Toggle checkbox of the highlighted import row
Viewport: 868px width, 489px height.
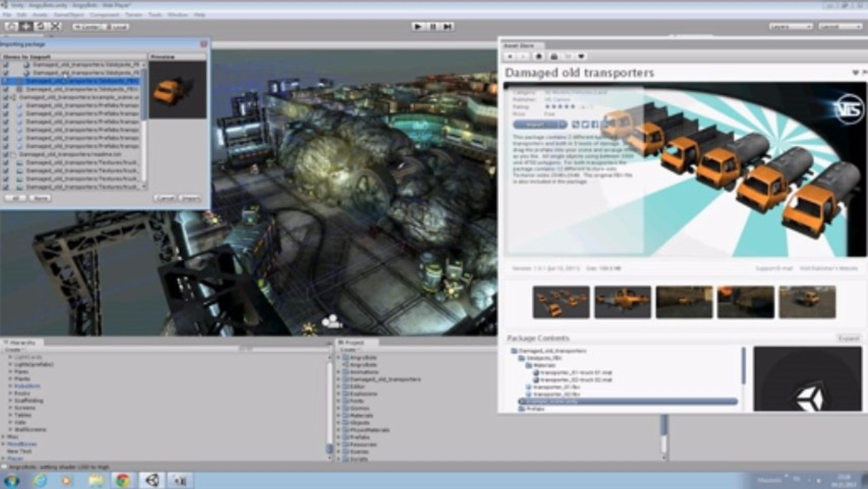coord(6,81)
